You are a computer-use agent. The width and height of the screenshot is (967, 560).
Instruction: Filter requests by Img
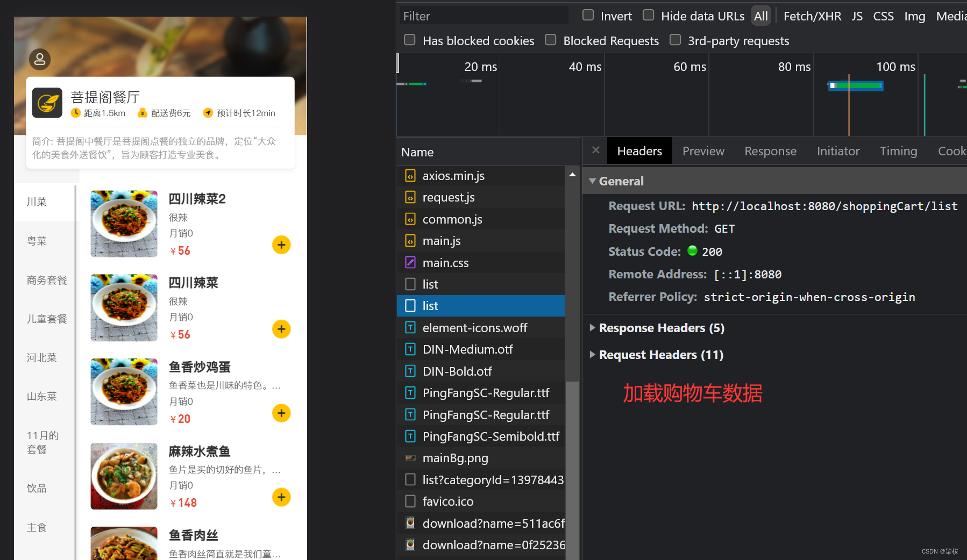tap(914, 16)
